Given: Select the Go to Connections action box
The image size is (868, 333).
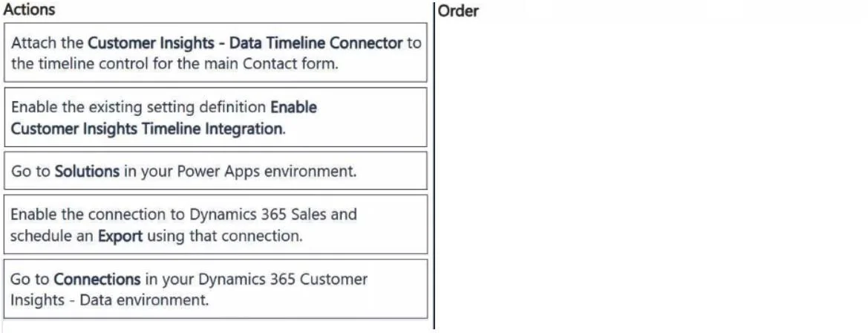Looking at the screenshot, I should [x=215, y=288].
